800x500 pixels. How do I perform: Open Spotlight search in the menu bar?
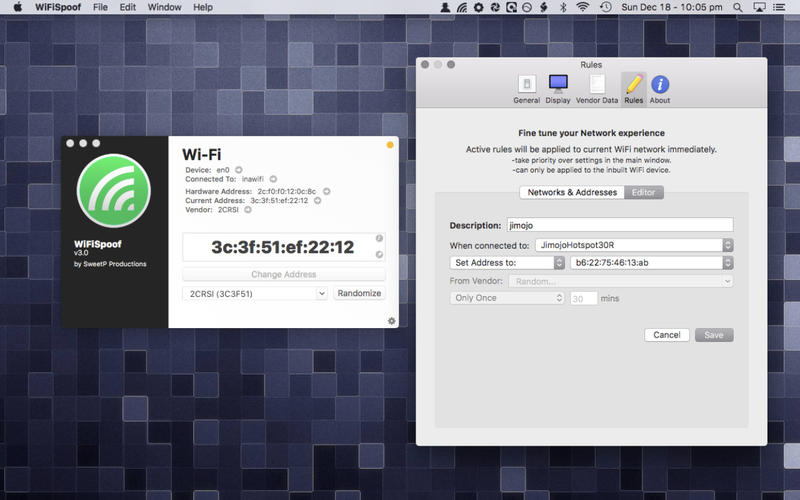[x=737, y=7]
